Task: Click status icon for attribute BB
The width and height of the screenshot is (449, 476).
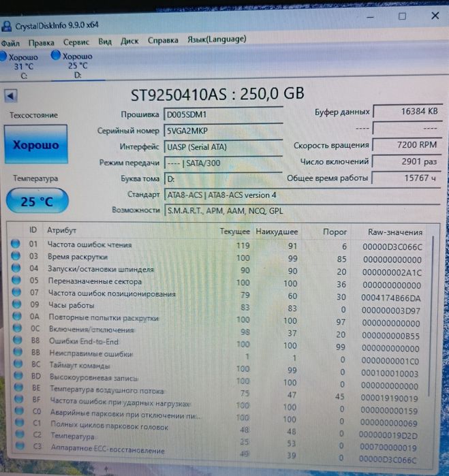Action: pyautogui.click(x=18, y=351)
